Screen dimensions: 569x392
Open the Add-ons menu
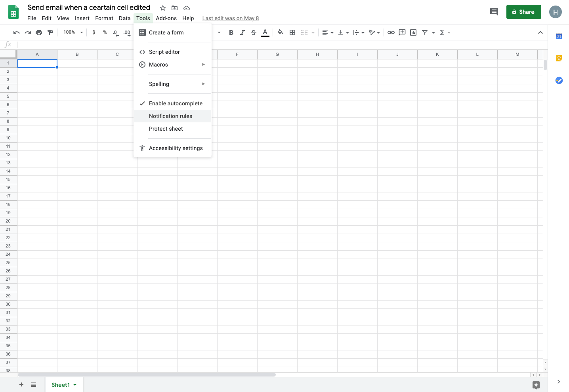(x=166, y=18)
